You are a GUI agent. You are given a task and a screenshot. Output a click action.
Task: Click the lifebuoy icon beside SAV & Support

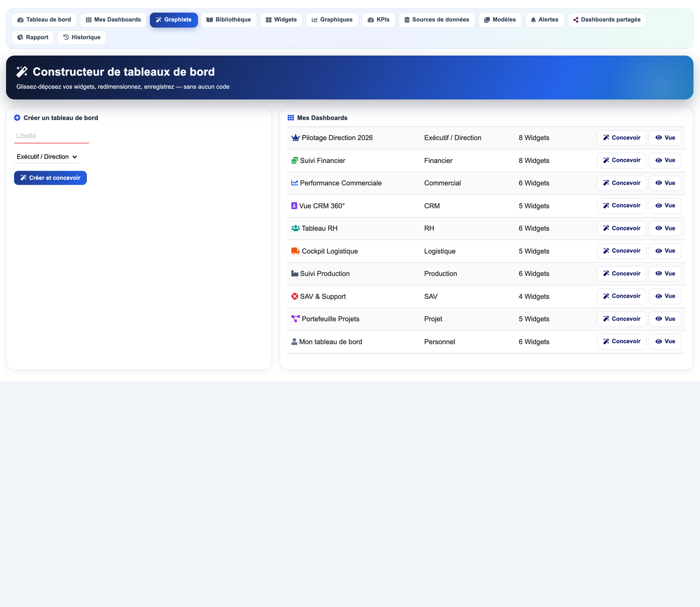coord(295,296)
